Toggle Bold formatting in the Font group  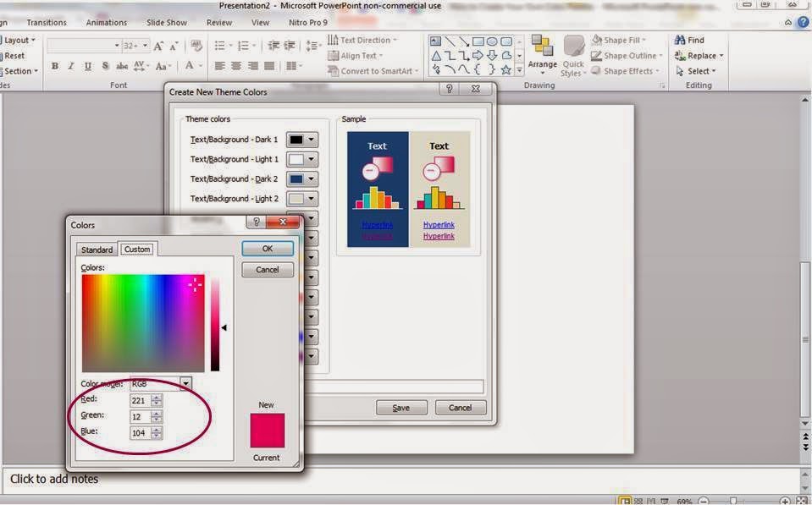tap(54, 65)
